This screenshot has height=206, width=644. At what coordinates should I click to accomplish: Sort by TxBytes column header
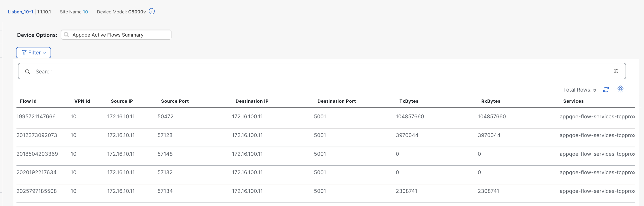409,101
